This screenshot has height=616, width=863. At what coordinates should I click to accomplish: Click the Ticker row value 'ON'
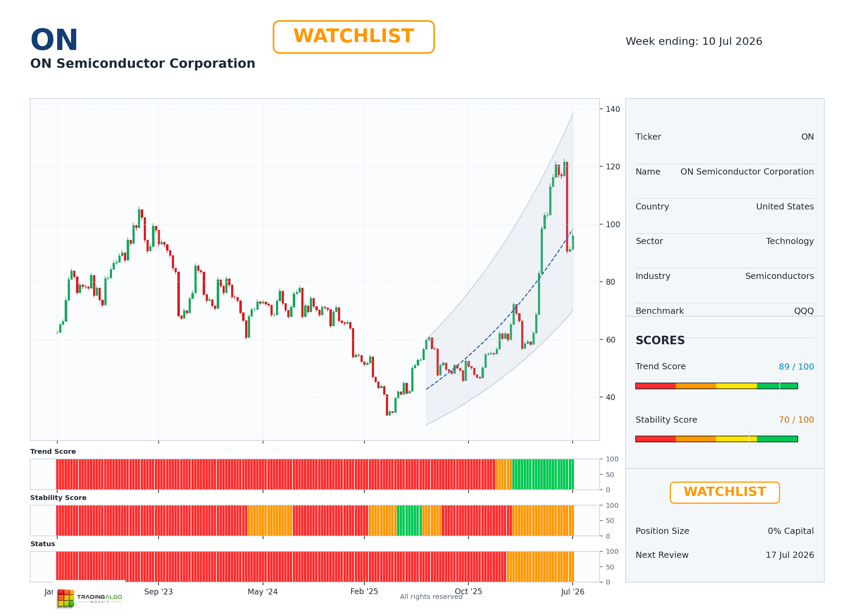pyautogui.click(x=807, y=137)
